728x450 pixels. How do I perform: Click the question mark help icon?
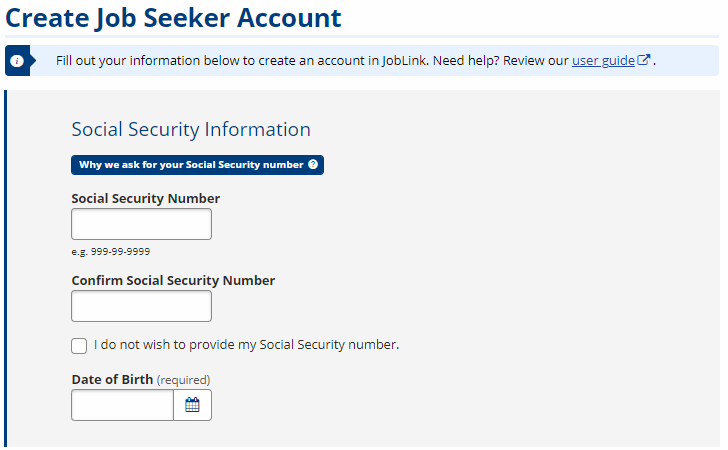coord(313,164)
